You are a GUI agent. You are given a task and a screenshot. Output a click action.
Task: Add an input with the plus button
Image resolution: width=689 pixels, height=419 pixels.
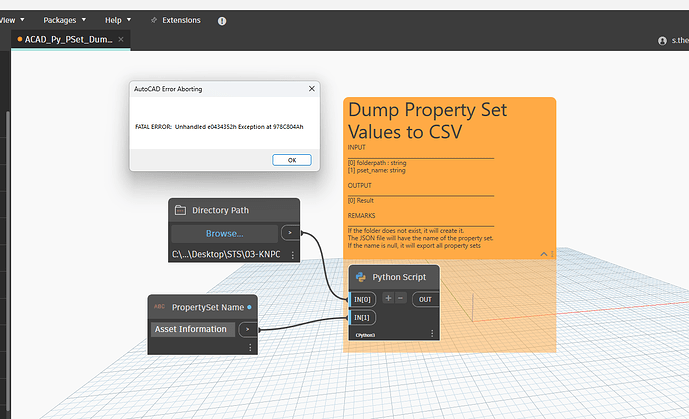(x=388, y=298)
